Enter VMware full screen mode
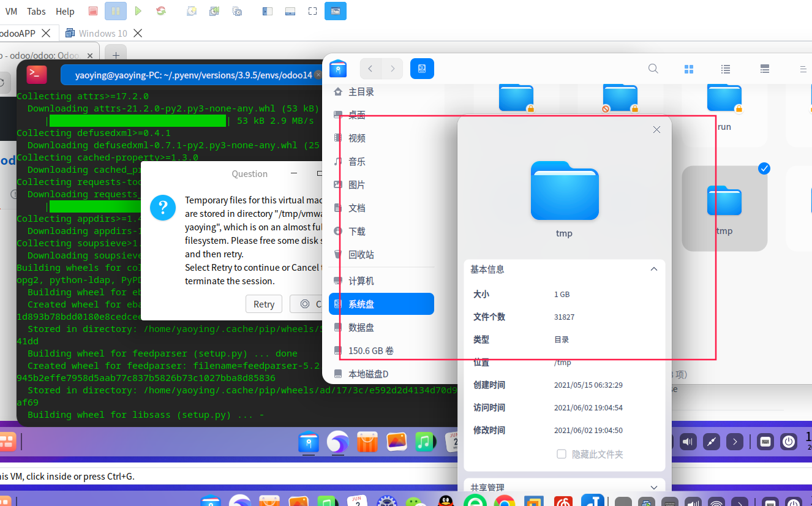The width and height of the screenshot is (812, 506). point(313,11)
